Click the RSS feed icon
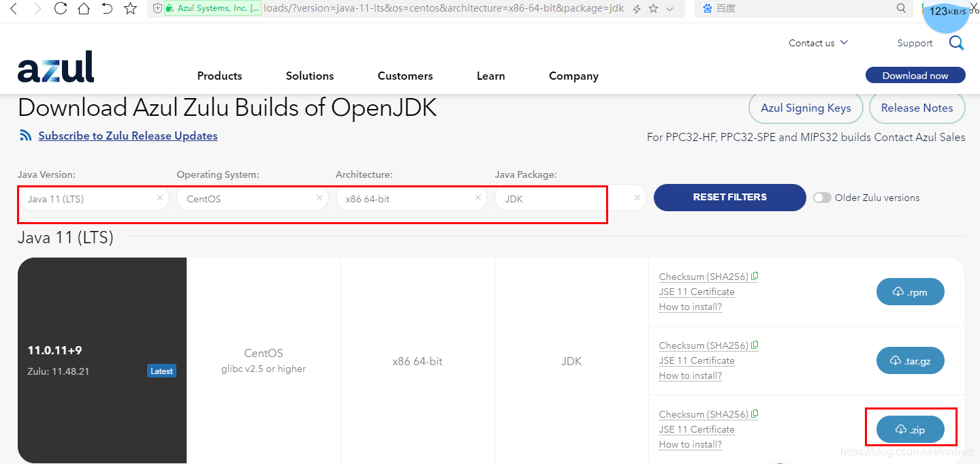The image size is (980, 464). point(26,135)
